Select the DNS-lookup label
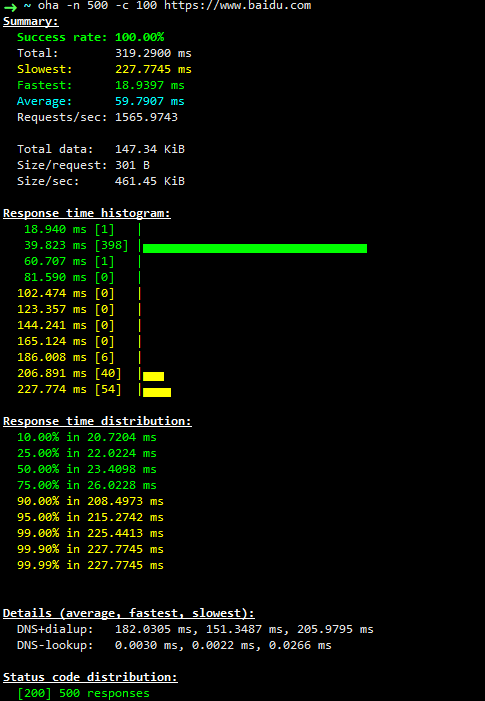Viewport: 485px width, 701px height. click(55, 646)
